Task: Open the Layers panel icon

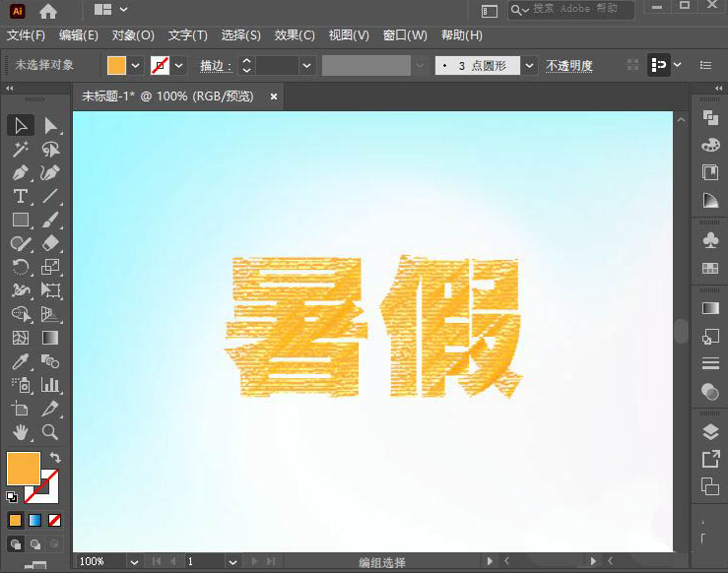Action: [x=710, y=431]
